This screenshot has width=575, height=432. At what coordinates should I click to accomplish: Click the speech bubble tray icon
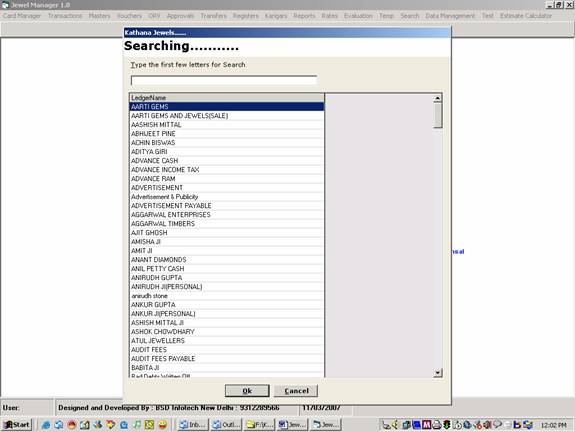click(x=497, y=424)
